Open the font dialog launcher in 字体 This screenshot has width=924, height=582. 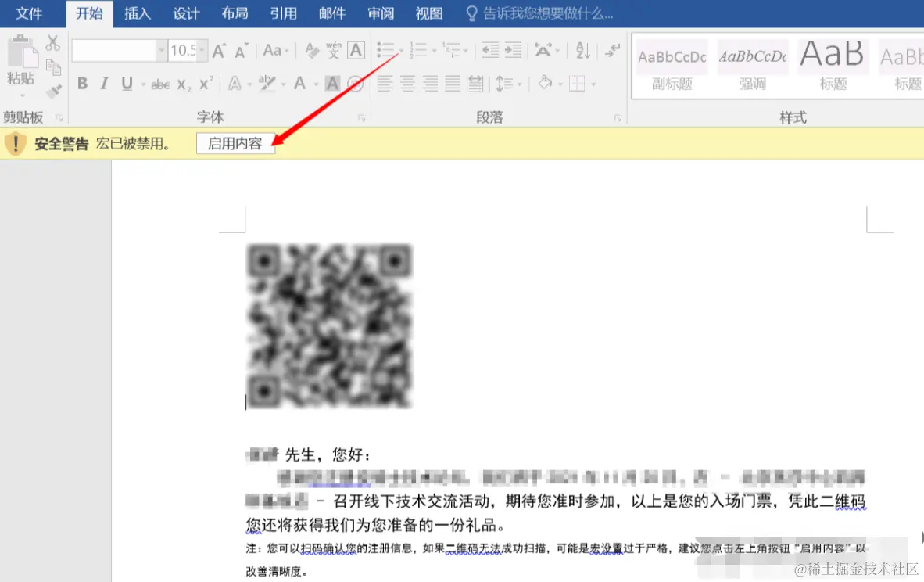pos(361,118)
